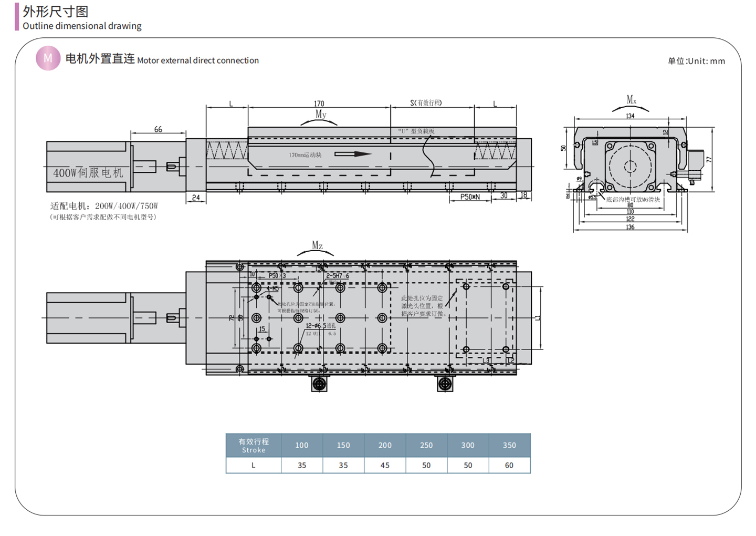Click the arrow in the 170mm moving block
This screenshot has width=756, height=536.
pyautogui.click(x=353, y=154)
